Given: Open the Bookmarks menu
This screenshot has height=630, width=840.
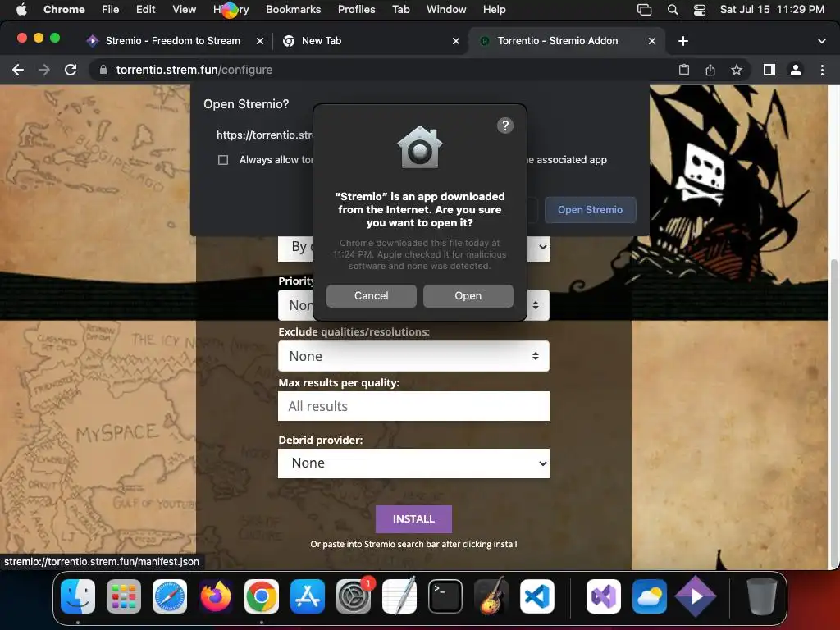Looking at the screenshot, I should pos(293,10).
